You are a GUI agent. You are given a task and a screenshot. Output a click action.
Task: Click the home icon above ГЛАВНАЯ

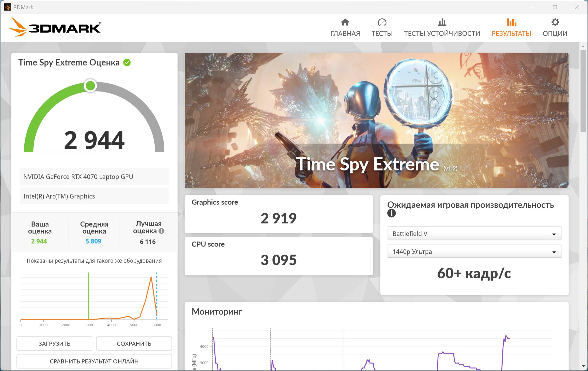[345, 22]
